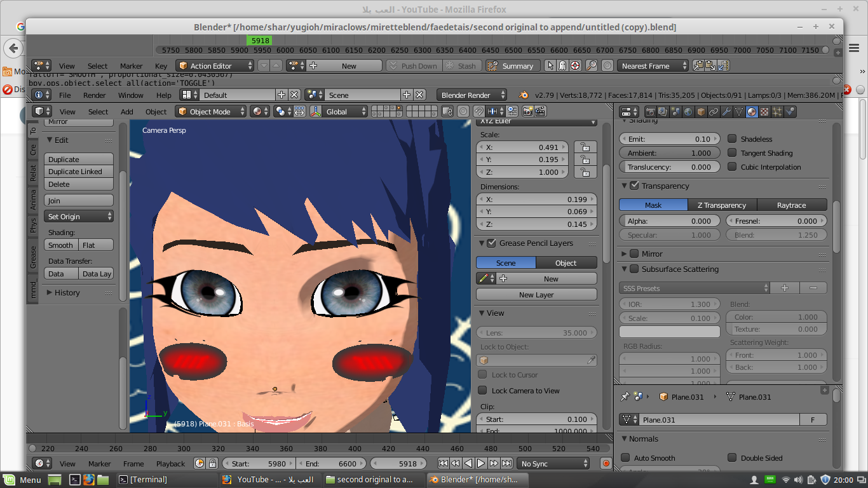
Task: Open the World properties tab (globe icon)
Action: coord(688,112)
